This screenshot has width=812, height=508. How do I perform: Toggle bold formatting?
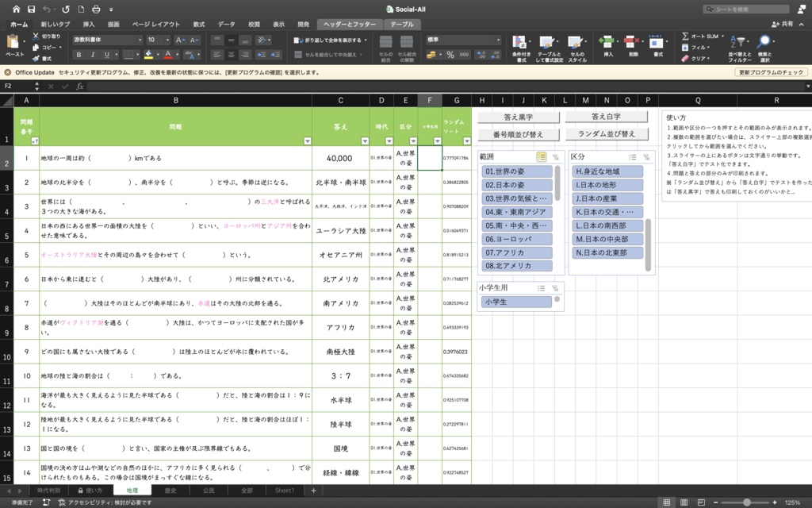(79, 55)
